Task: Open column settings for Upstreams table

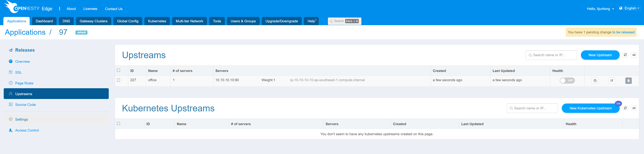Action: tap(634, 55)
